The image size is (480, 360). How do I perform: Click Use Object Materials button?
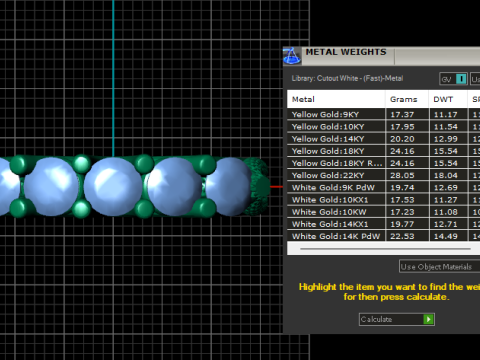439,267
